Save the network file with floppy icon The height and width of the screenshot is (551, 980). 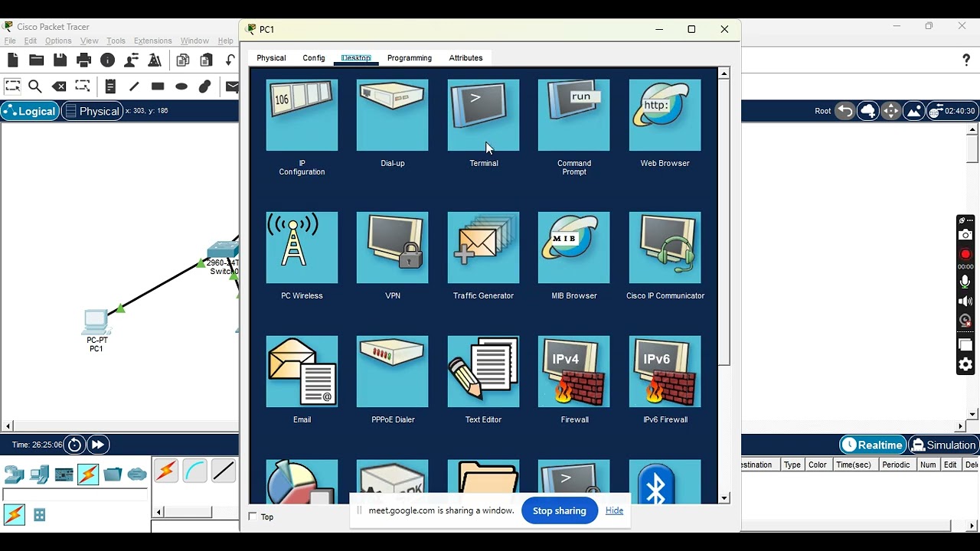click(60, 60)
